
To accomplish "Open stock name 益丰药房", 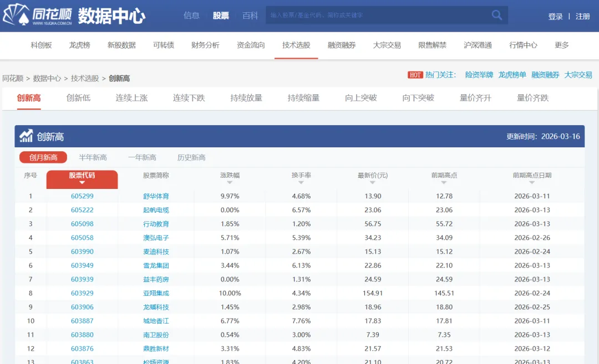I will [156, 279].
